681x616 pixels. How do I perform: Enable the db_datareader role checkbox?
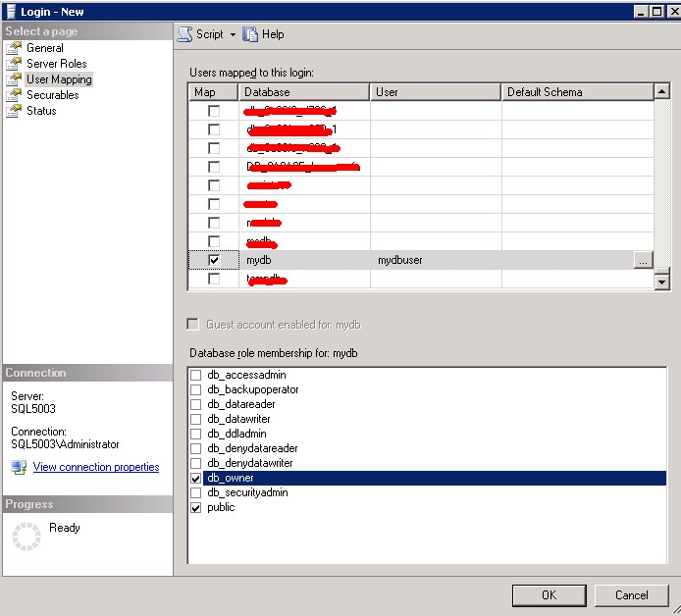(x=196, y=405)
